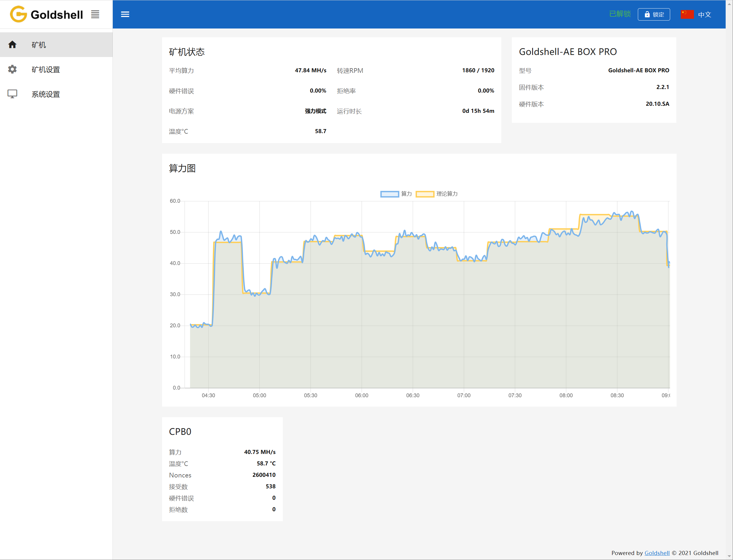The width and height of the screenshot is (733, 560).
Task: Toggle the 理论算力 dataset in chart legend
Action: (447, 194)
